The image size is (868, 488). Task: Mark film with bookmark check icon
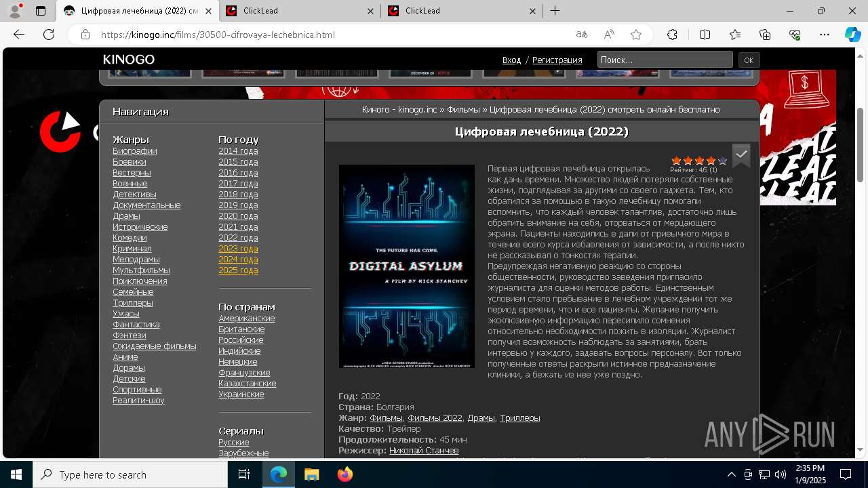click(741, 155)
